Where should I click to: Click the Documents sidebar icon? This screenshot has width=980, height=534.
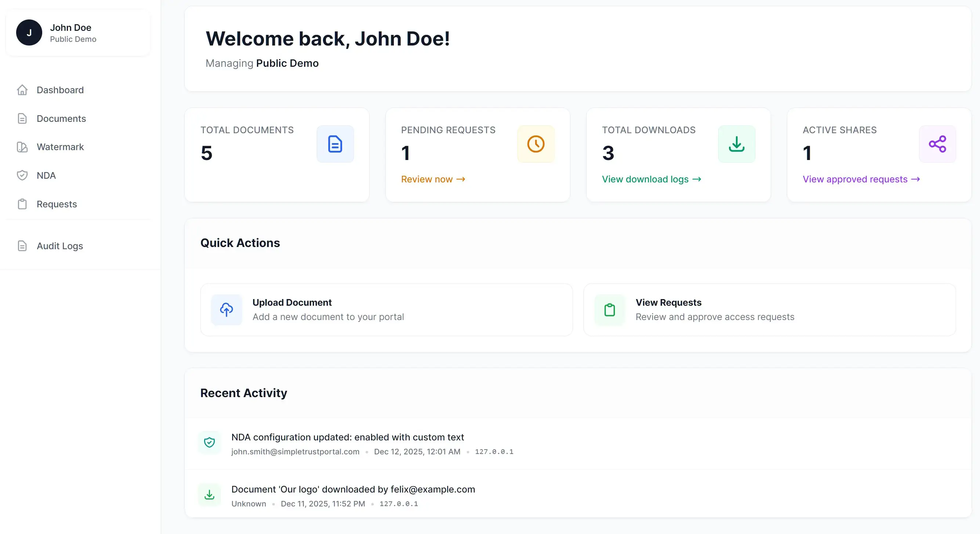22,118
